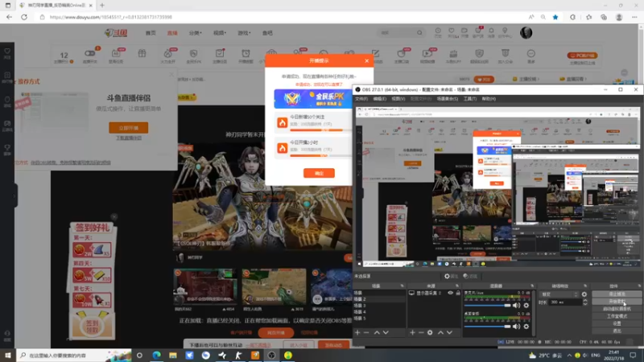Expand hidden system tray icons chevron
The image size is (644, 362).
click(x=569, y=356)
